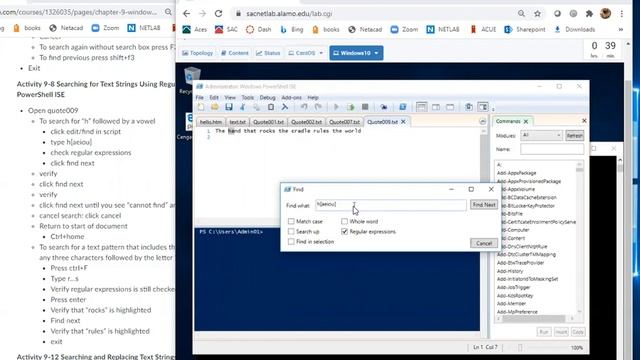The height and width of the screenshot is (360, 640).
Task: Adjust the ISE zoom slider in status bar
Action: tap(520, 347)
